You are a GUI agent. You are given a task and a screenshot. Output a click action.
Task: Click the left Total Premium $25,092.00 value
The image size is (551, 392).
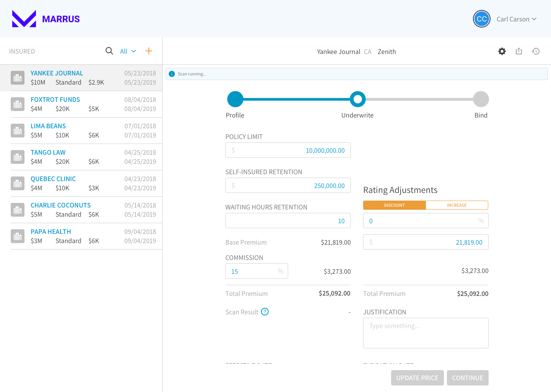click(334, 293)
